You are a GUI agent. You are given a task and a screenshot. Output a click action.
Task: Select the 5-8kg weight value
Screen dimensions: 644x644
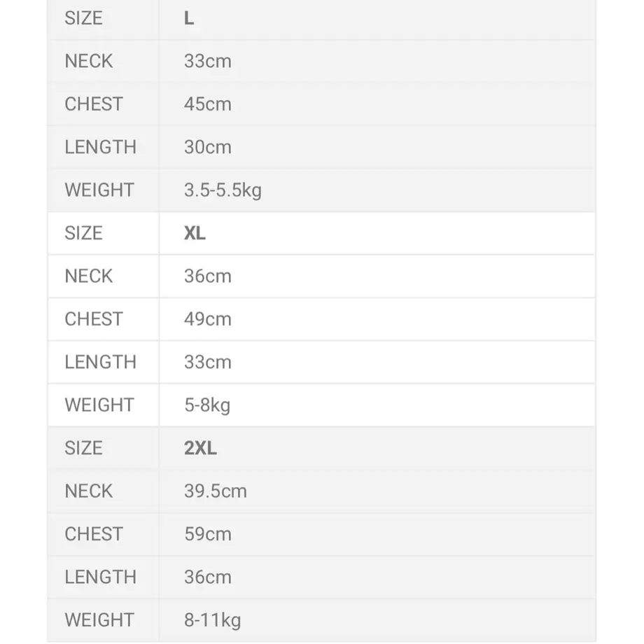(x=207, y=406)
